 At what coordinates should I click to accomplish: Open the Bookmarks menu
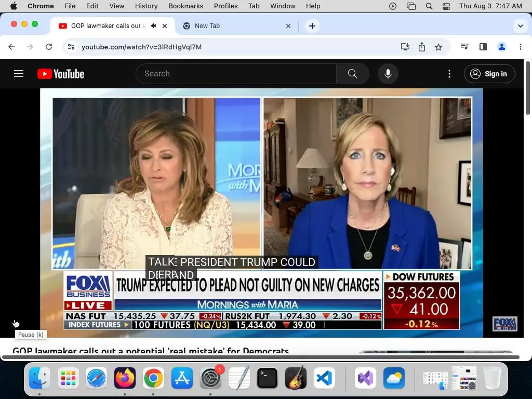(x=185, y=6)
